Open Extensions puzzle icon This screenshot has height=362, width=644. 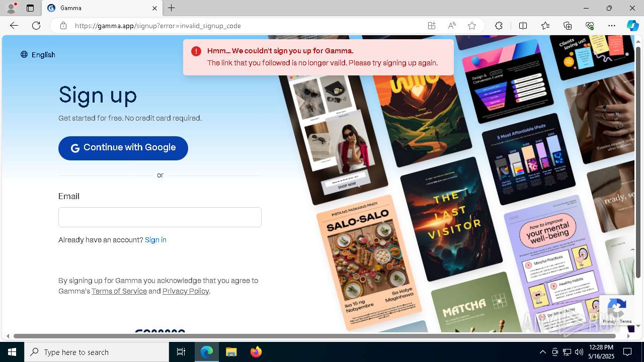[499, 26]
